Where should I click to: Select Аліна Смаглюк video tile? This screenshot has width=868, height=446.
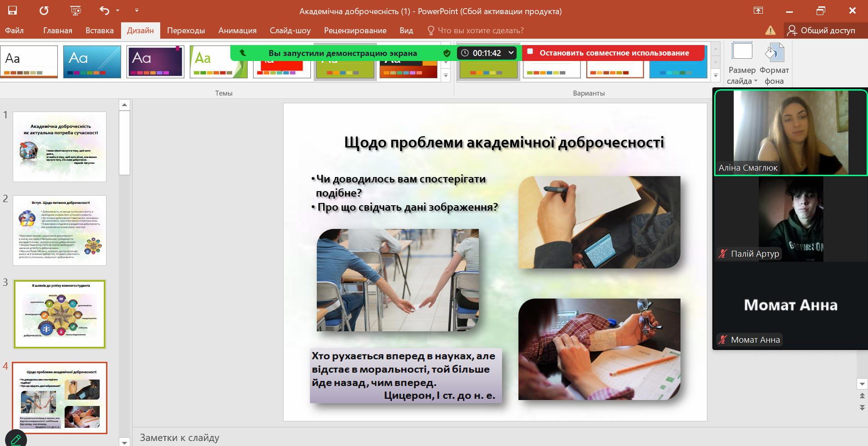point(791,132)
